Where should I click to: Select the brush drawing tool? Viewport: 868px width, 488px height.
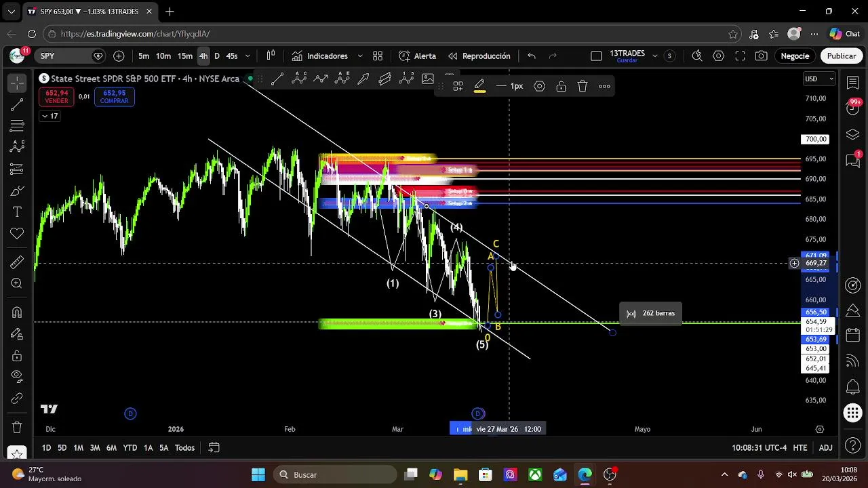coord(17,191)
